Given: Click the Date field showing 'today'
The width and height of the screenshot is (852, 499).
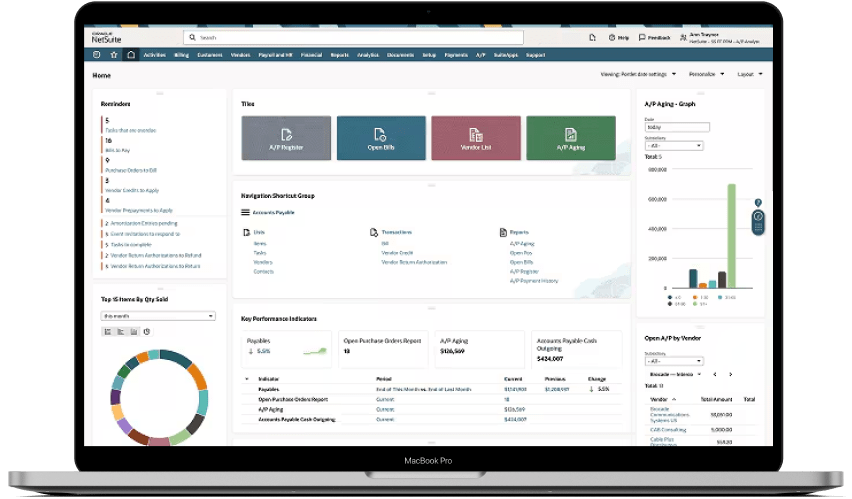Looking at the screenshot, I should 678,127.
